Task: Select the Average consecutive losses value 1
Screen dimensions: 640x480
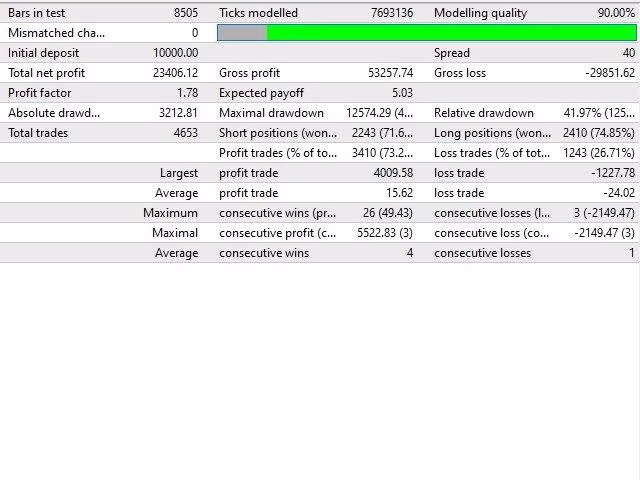Action: point(632,253)
